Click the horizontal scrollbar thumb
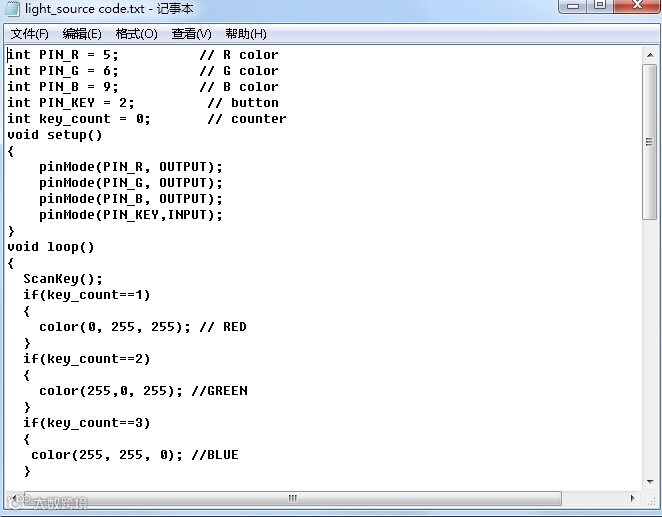The width and height of the screenshot is (662, 517). click(292, 498)
